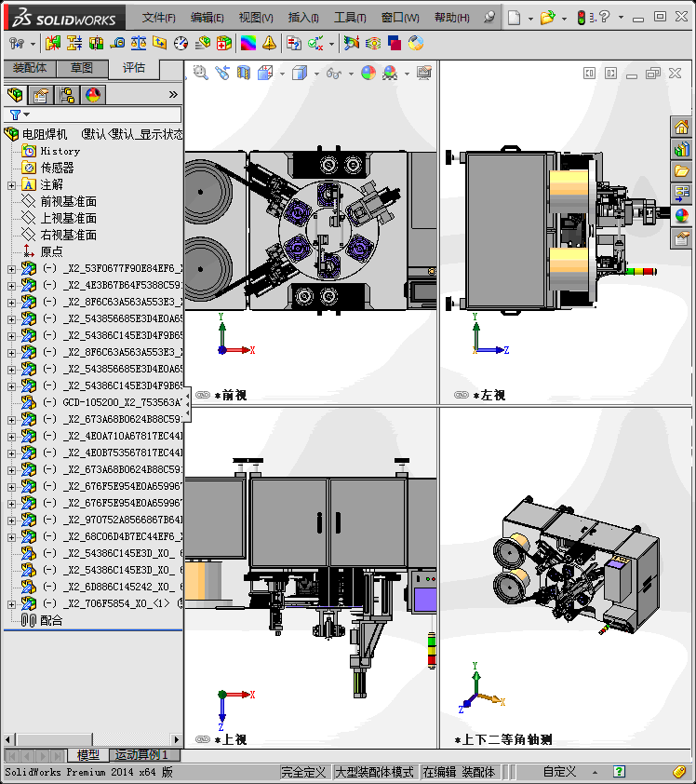Click the Rebuild traffic light icon
This screenshot has height=784, width=696.
[x=581, y=18]
